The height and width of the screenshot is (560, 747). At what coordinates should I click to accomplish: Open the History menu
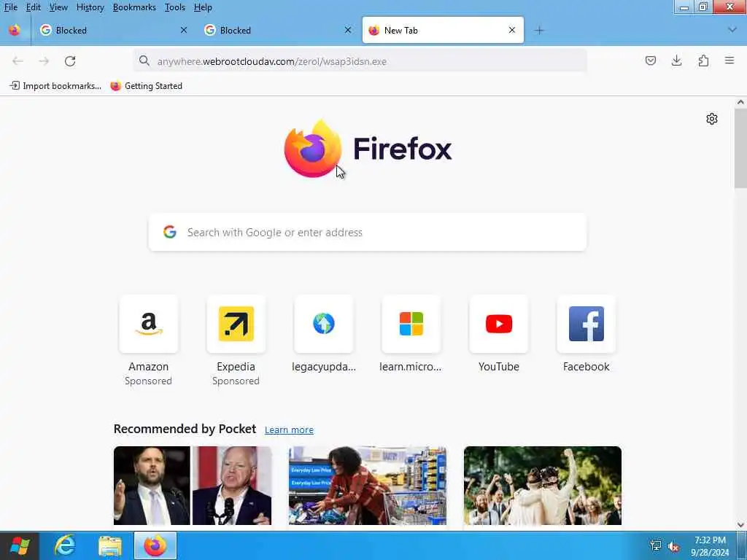tap(90, 7)
